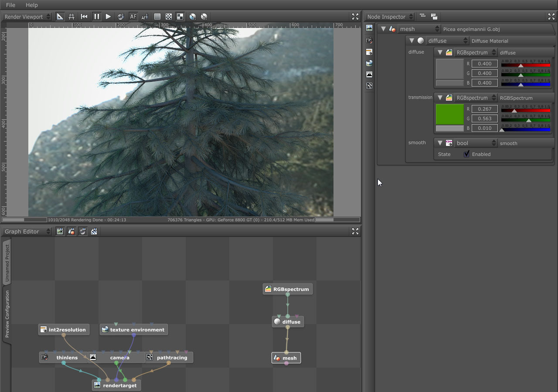This screenshot has height=392, width=558.
Task: Click the grid/crop region toolbar icon
Action: tap(71, 17)
